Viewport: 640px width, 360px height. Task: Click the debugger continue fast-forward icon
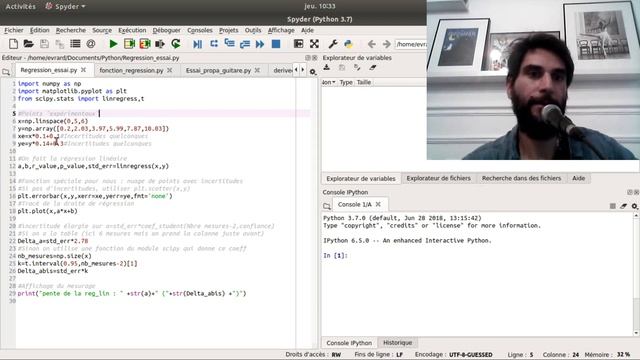[260, 44]
